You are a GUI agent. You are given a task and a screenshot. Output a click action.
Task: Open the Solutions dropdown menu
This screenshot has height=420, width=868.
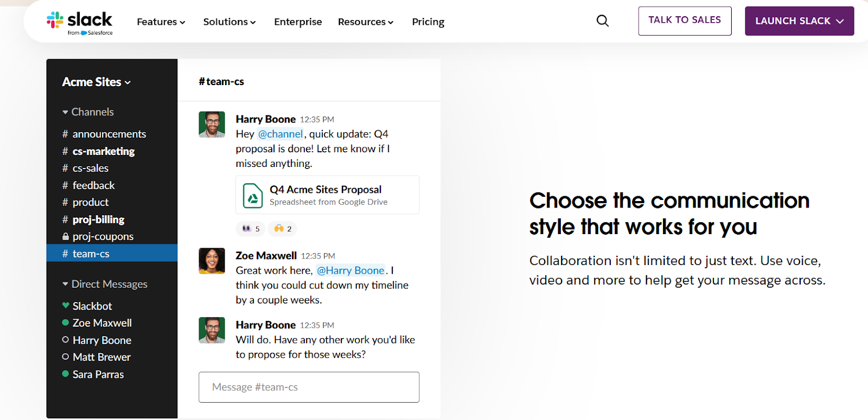tap(229, 22)
